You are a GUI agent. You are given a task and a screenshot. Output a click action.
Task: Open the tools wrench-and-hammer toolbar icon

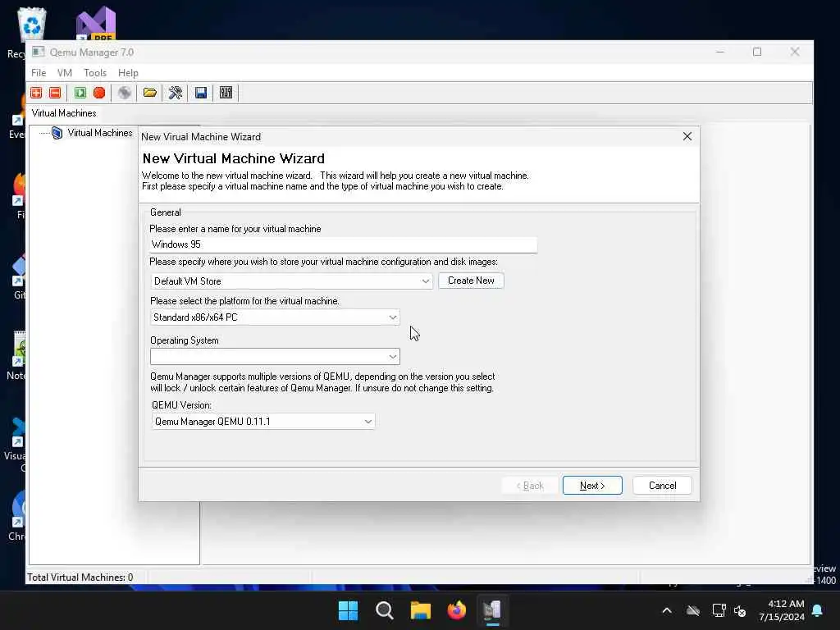tap(176, 93)
